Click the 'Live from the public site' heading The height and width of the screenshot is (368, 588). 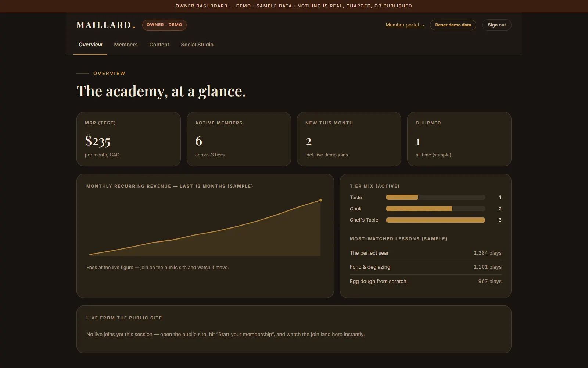124,318
